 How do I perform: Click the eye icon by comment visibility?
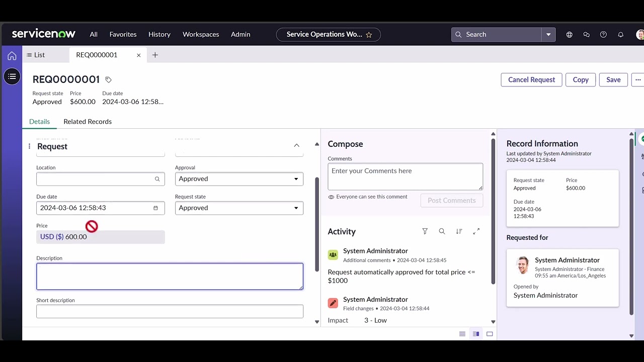tap(331, 197)
